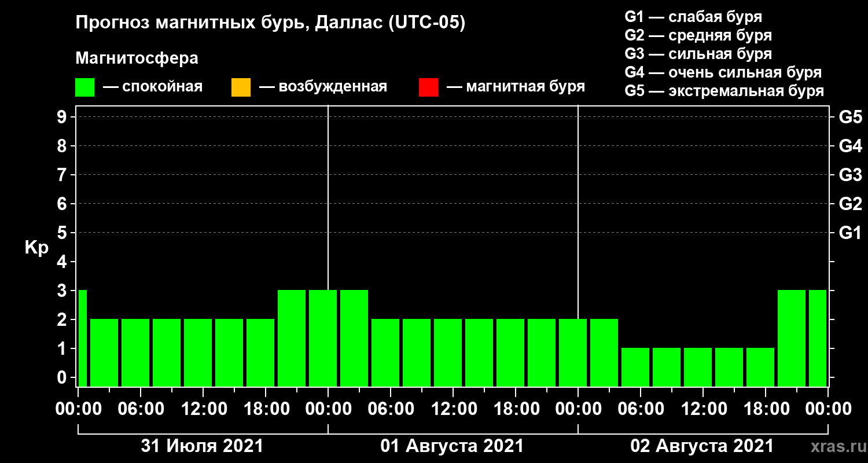Click the date label '01 Августа 2021'
Image resolution: width=868 pixels, height=463 pixels.
click(x=452, y=446)
